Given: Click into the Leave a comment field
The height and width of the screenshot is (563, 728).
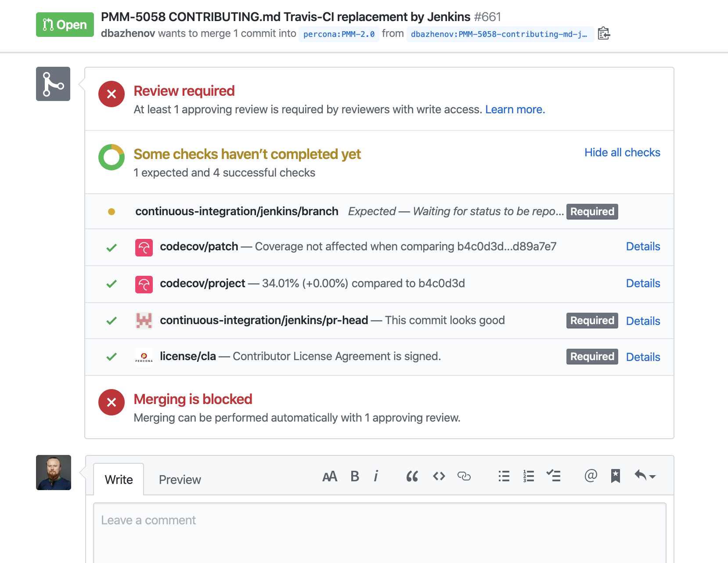Looking at the screenshot, I should coord(380,533).
